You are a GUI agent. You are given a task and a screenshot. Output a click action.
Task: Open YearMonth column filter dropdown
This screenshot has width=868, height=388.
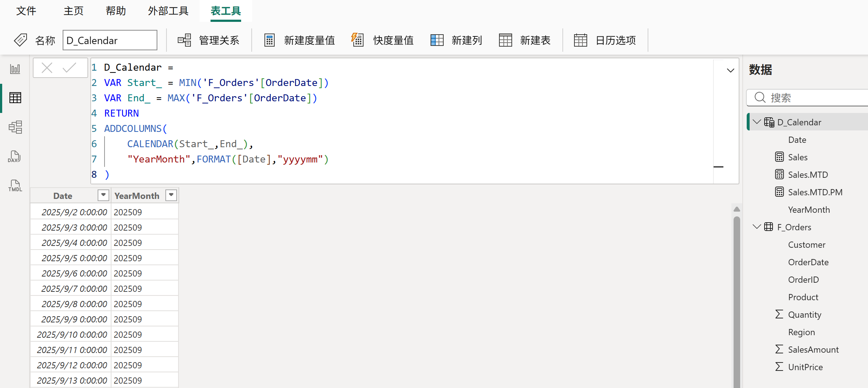point(171,195)
